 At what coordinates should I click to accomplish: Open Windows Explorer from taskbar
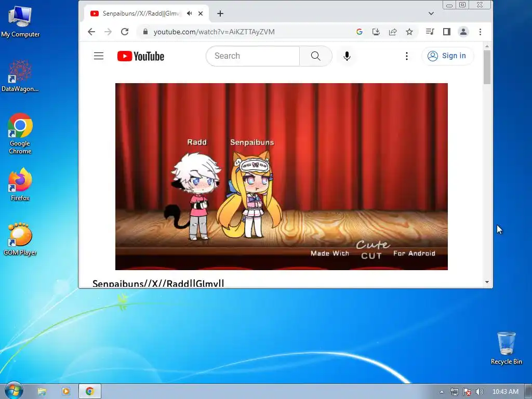[42, 391]
